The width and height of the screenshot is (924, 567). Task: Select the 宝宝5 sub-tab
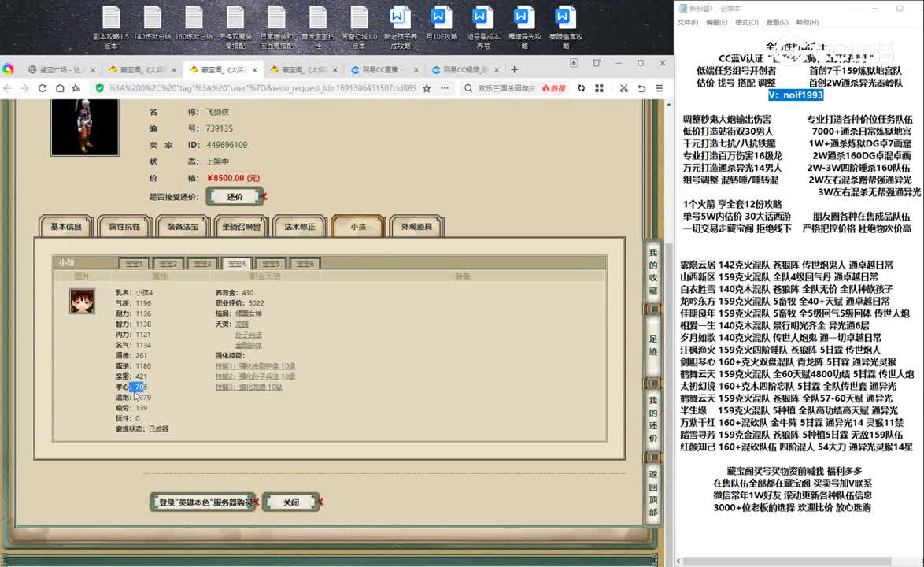(x=271, y=264)
